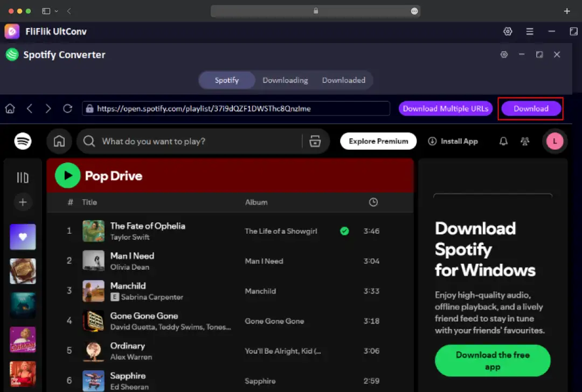Image resolution: width=582 pixels, height=392 pixels.
Task: Select track Ordinary
Action: tap(128, 346)
